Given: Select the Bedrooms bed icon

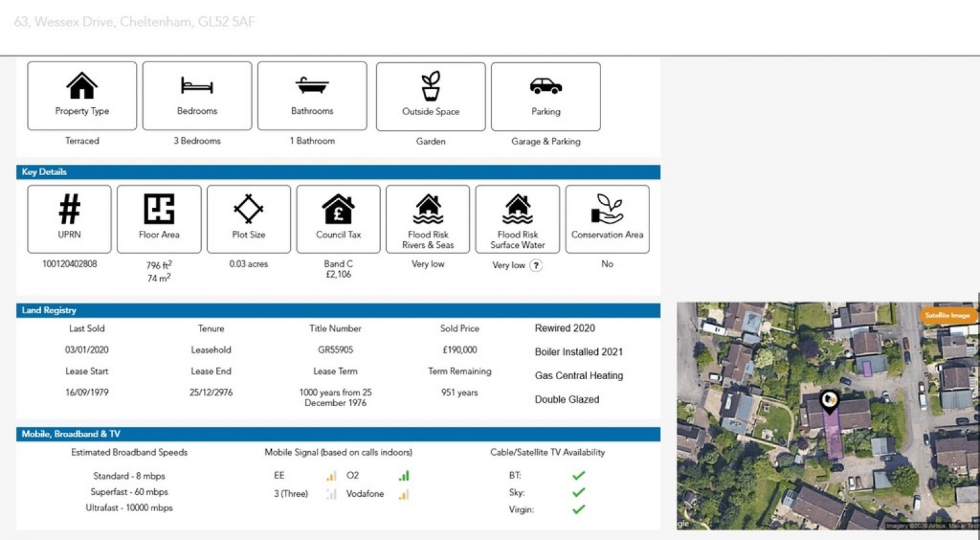Looking at the screenshot, I should (x=197, y=86).
